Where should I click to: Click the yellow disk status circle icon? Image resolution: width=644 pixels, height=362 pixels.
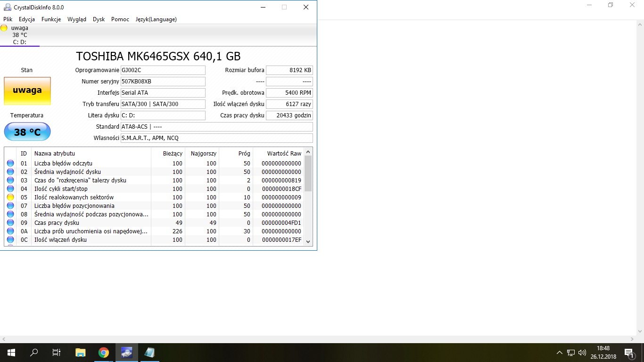point(4,28)
